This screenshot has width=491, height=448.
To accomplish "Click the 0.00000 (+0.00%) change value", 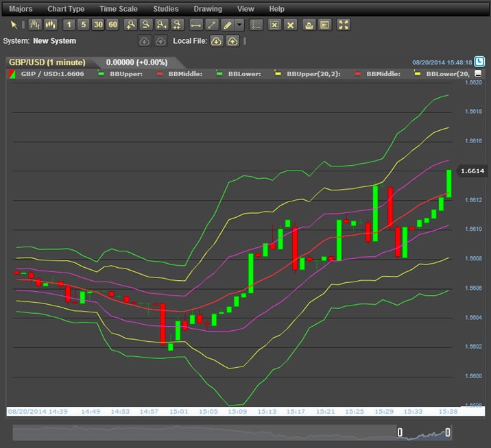I will 136,62.
